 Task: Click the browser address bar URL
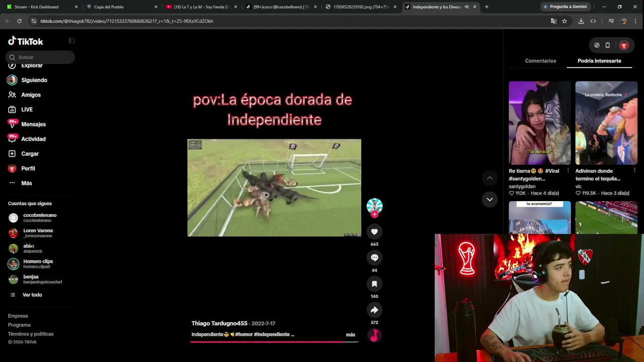coord(127,21)
